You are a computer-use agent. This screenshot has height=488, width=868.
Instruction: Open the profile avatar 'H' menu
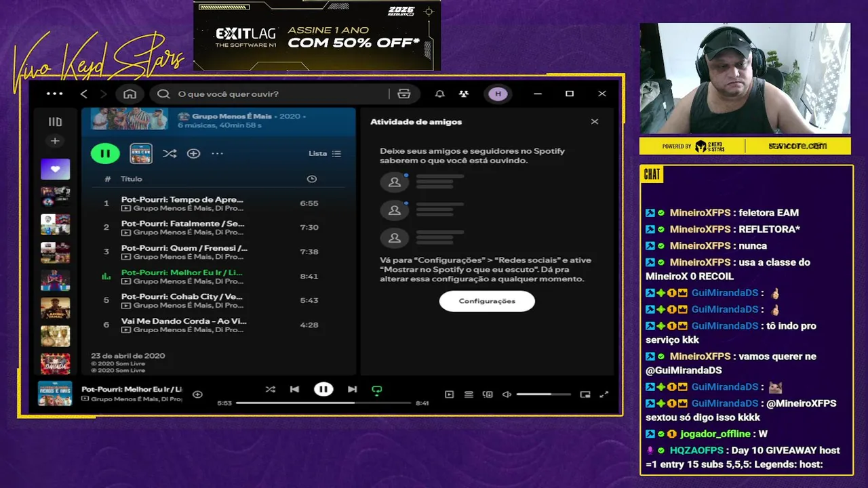click(x=498, y=94)
